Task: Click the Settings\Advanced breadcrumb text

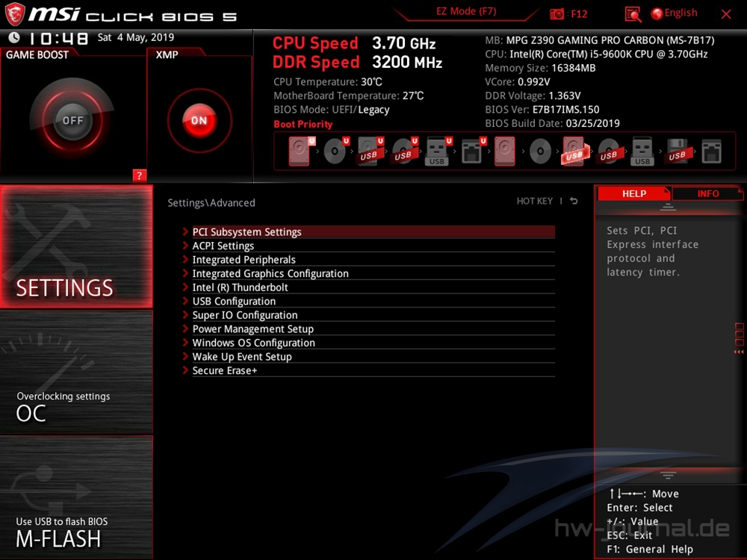Action: (211, 203)
